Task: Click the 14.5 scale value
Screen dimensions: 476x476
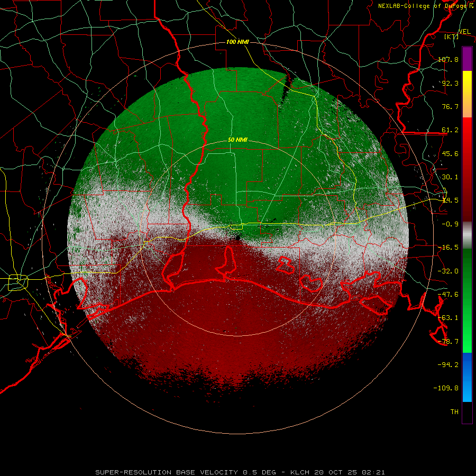Action: [x=450, y=200]
